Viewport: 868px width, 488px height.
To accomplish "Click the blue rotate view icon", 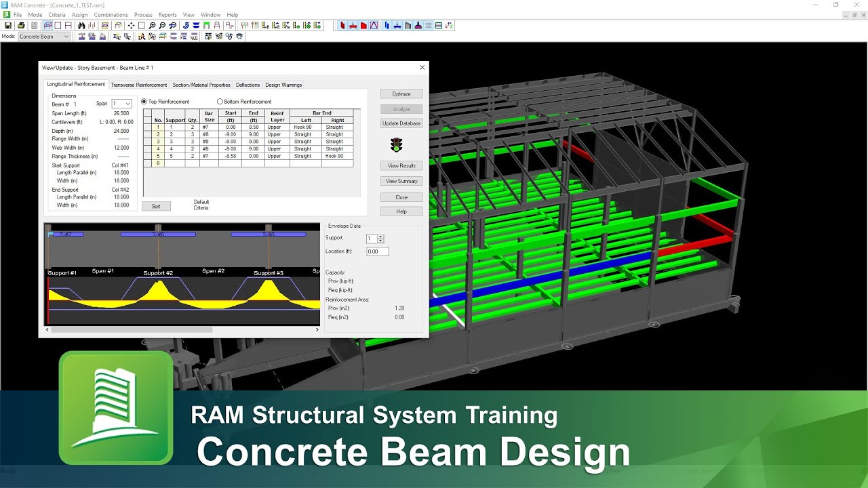I will tap(186, 26).
